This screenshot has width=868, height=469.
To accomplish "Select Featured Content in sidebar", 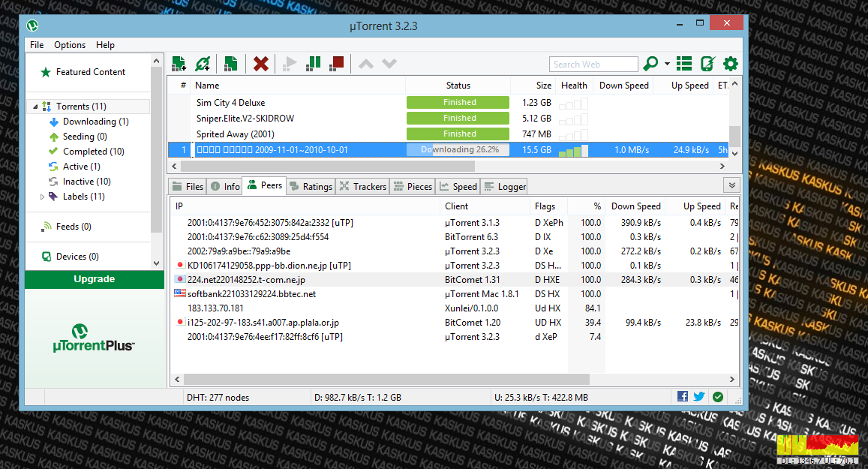I will tap(90, 72).
